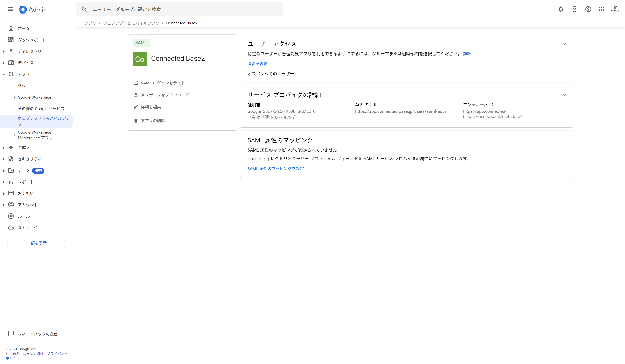Click the pencil icon for 詳細を編集

tap(136, 107)
